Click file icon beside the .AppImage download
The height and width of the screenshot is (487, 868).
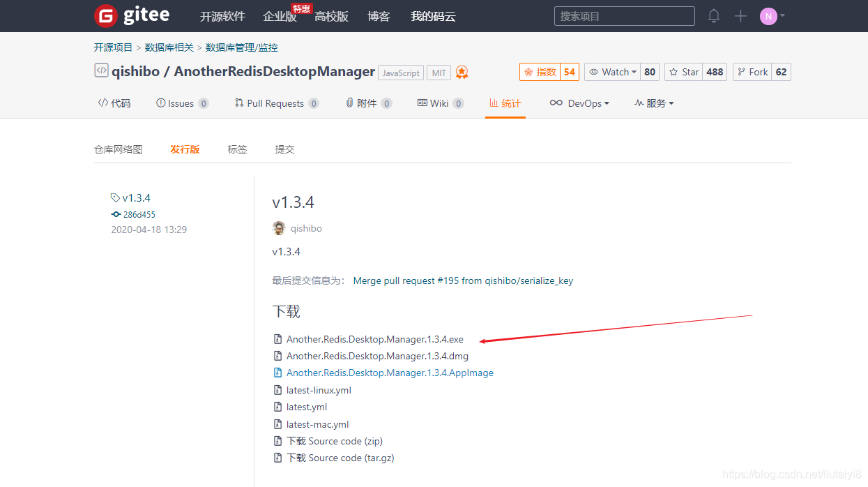click(x=277, y=373)
